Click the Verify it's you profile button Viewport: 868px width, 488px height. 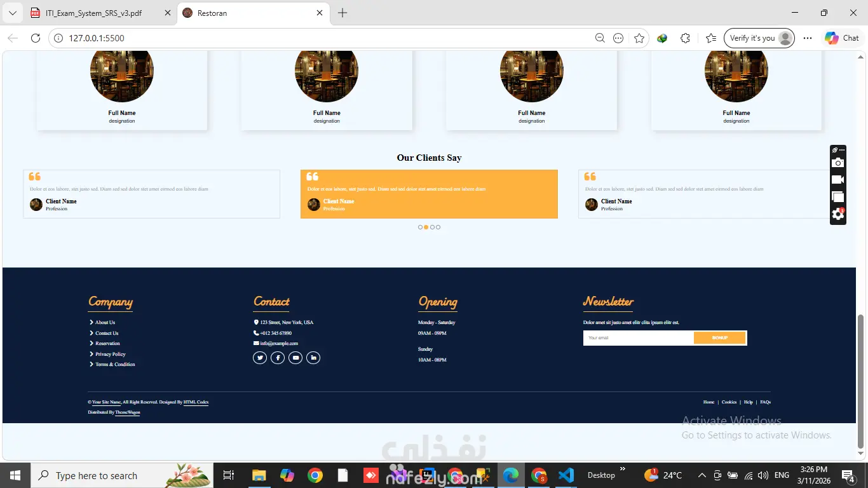(759, 38)
